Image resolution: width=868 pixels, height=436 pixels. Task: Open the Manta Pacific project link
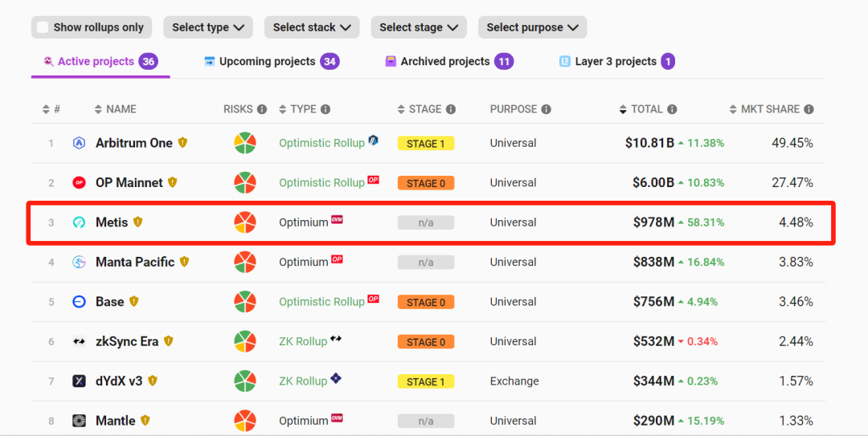click(134, 262)
